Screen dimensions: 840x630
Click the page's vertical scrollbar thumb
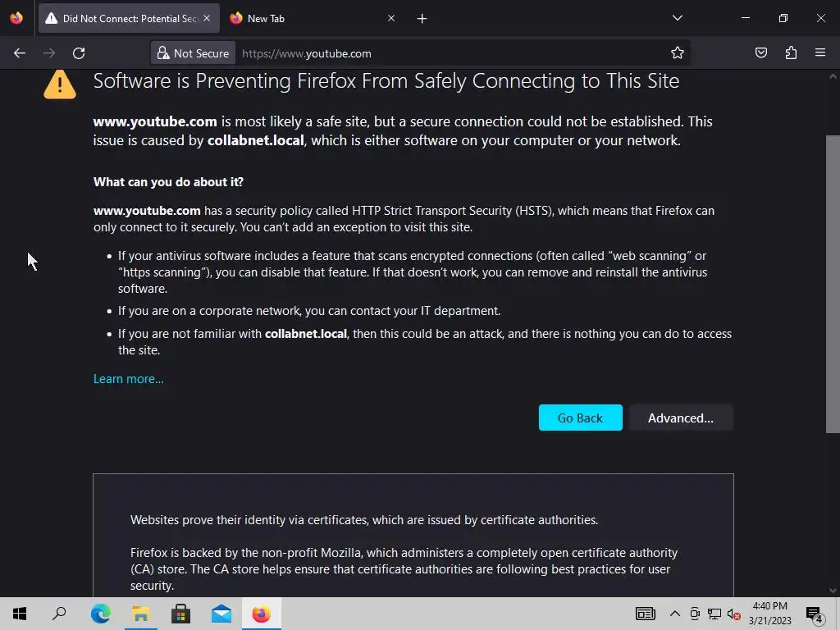[x=833, y=284]
